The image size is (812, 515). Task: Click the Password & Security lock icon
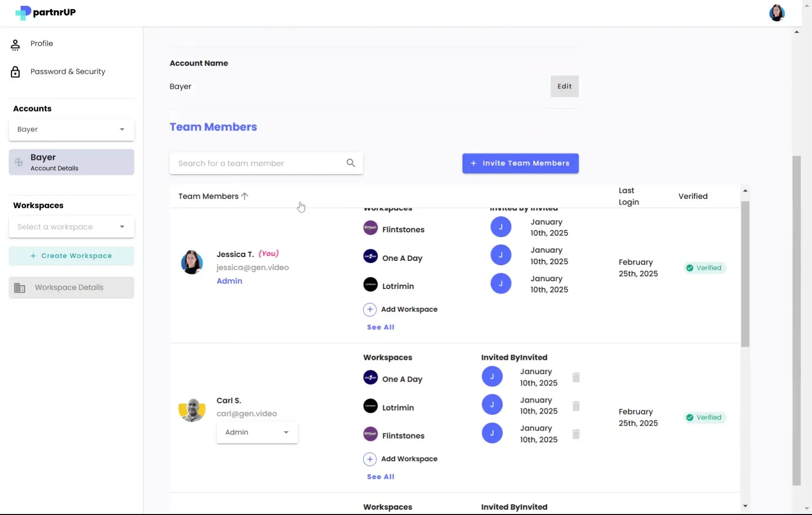tap(16, 71)
